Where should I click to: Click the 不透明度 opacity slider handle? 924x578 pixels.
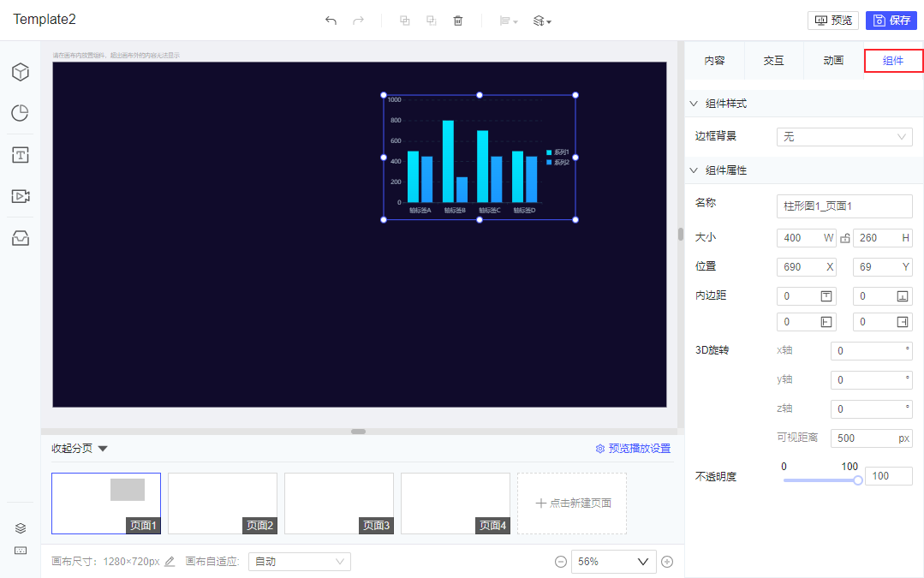point(858,480)
